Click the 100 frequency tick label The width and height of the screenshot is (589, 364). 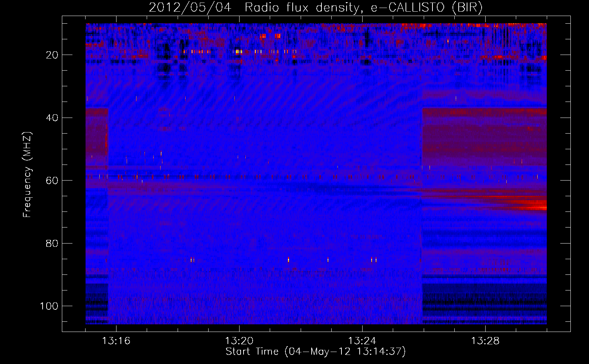49,306
